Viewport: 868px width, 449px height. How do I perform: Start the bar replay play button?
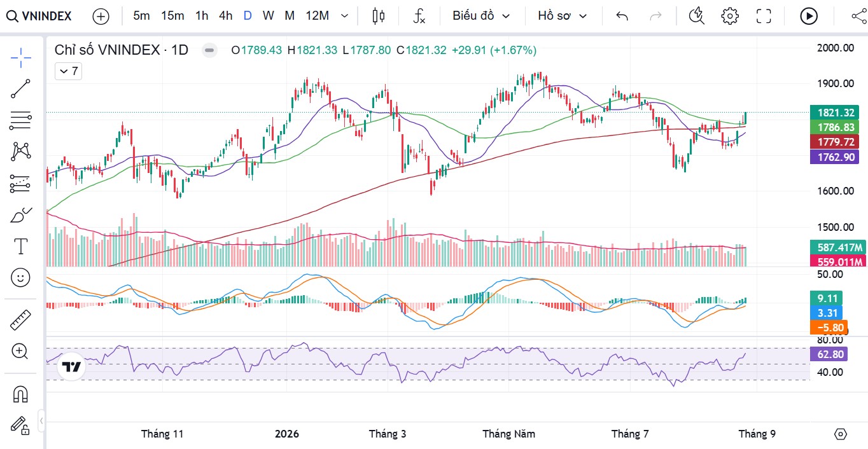809,16
